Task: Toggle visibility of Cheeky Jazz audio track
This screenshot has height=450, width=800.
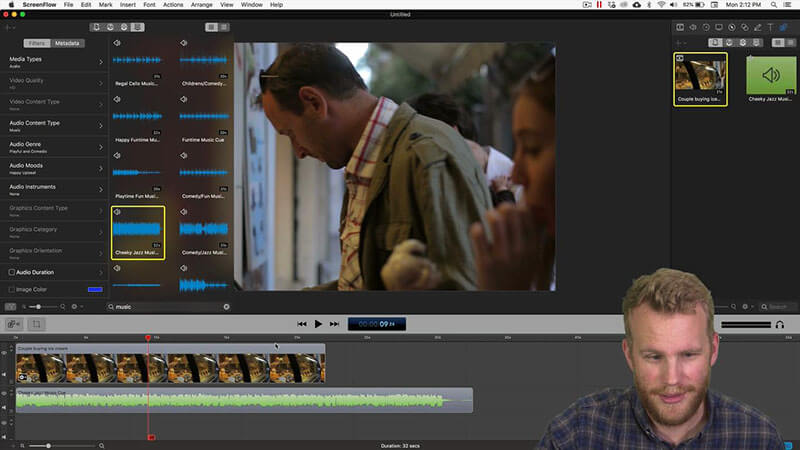Action: coord(4,393)
